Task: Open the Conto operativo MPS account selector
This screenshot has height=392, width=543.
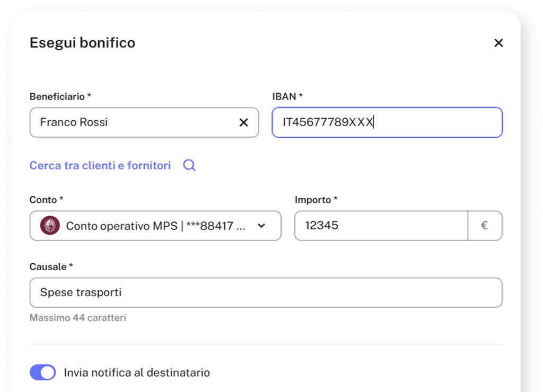Action: tap(155, 226)
